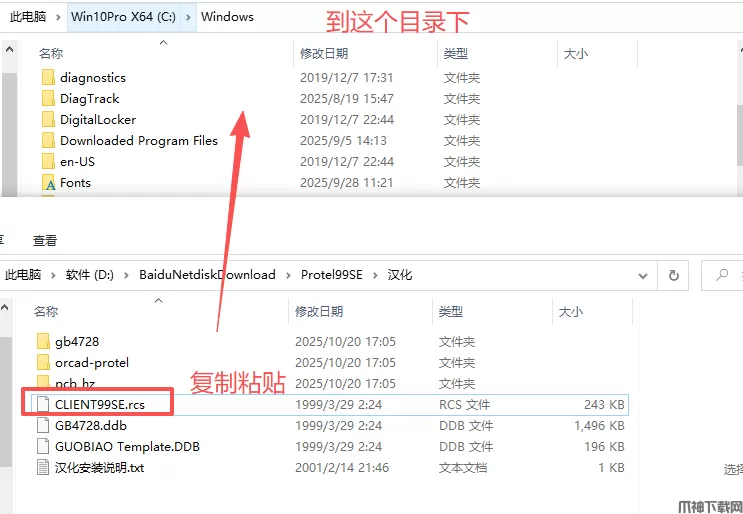Click Windows breadcrumb in upper address bar

(x=227, y=17)
